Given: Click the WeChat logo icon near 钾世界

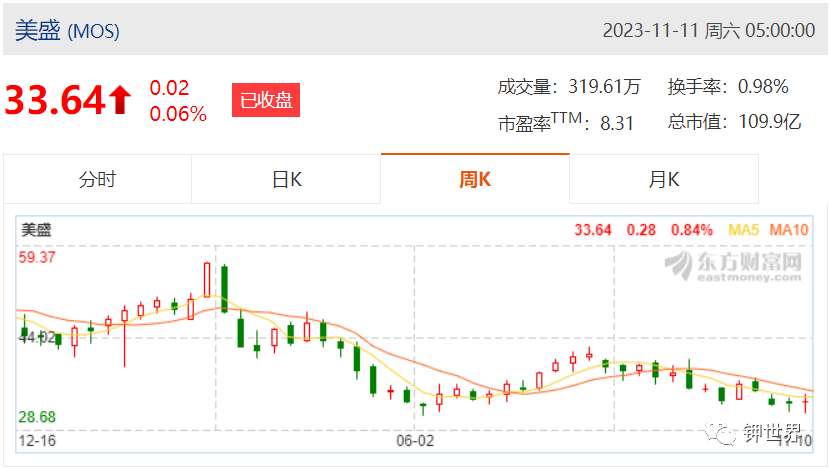Looking at the screenshot, I should [x=720, y=433].
